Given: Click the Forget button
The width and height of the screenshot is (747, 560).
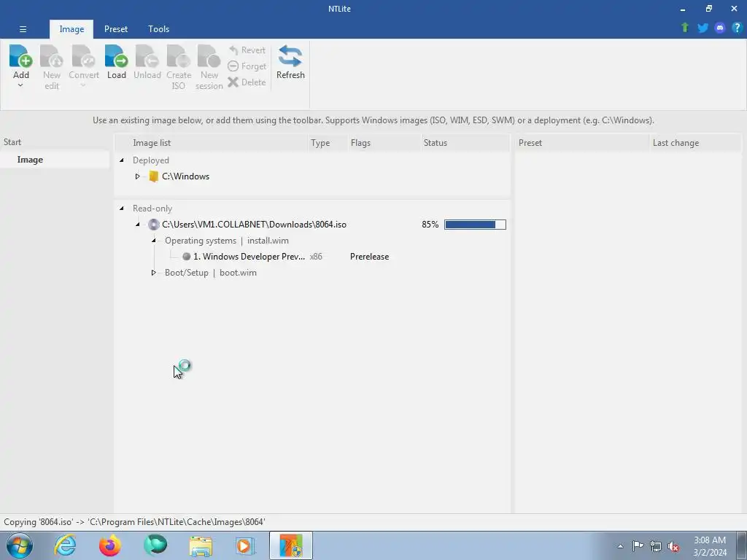Looking at the screenshot, I should pyautogui.click(x=247, y=66).
